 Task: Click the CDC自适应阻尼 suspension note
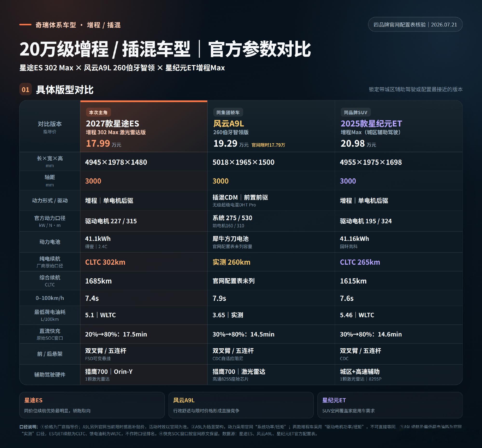pos(228,358)
